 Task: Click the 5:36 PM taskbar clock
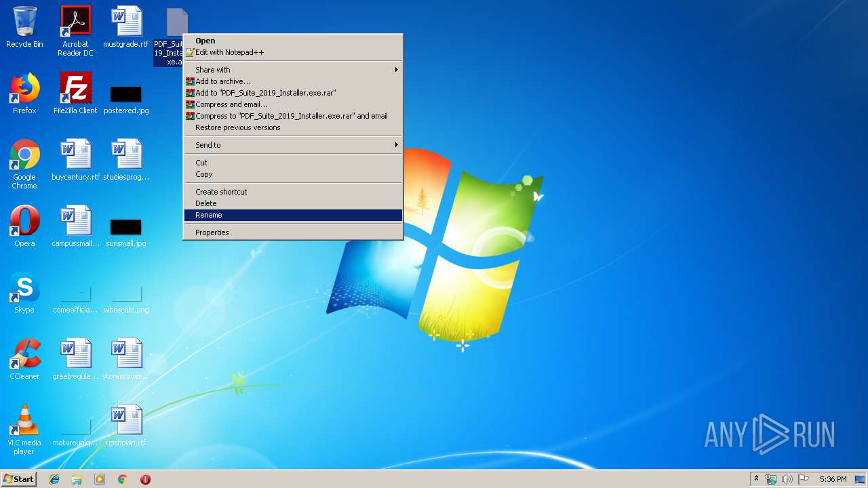click(x=833, y=479)
